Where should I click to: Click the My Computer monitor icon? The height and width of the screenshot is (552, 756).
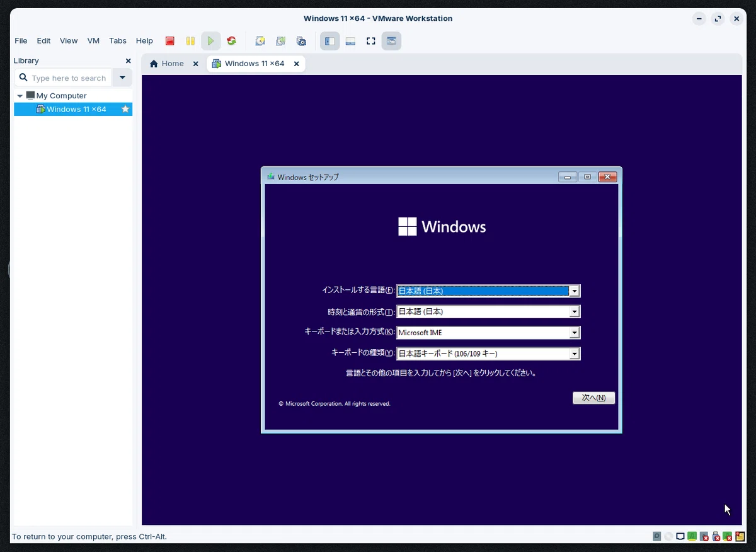[30, 95]
